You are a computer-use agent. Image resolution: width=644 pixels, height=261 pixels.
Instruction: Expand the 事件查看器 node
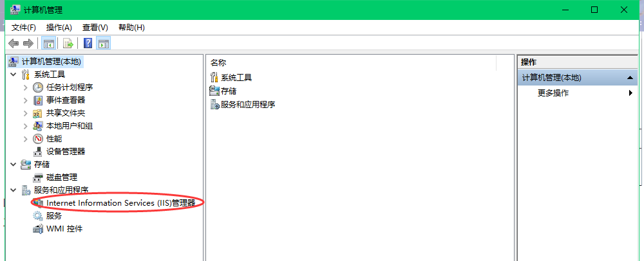click(x=26, y=100)
